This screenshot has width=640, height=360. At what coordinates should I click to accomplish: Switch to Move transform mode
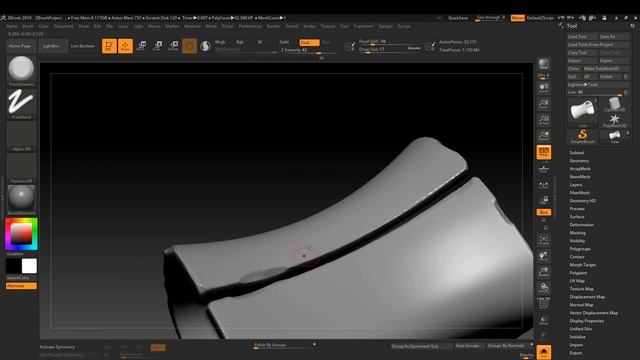[x=142, y=46]
